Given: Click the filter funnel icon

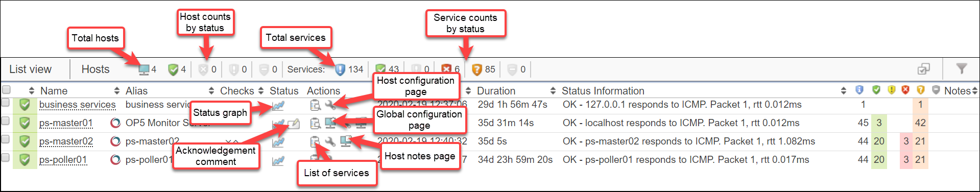Looking at the screenshot, I should pyautogui.click(x=962, y=68).
